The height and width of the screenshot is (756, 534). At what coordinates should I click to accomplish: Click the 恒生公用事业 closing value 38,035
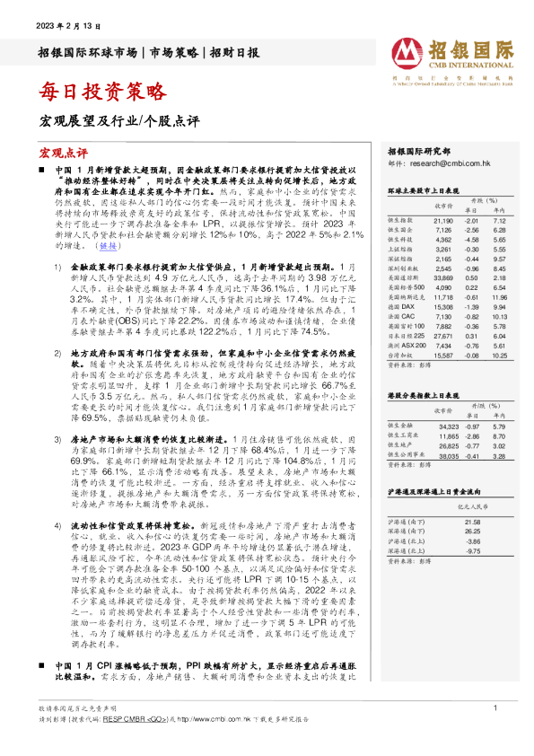point(449,455)
